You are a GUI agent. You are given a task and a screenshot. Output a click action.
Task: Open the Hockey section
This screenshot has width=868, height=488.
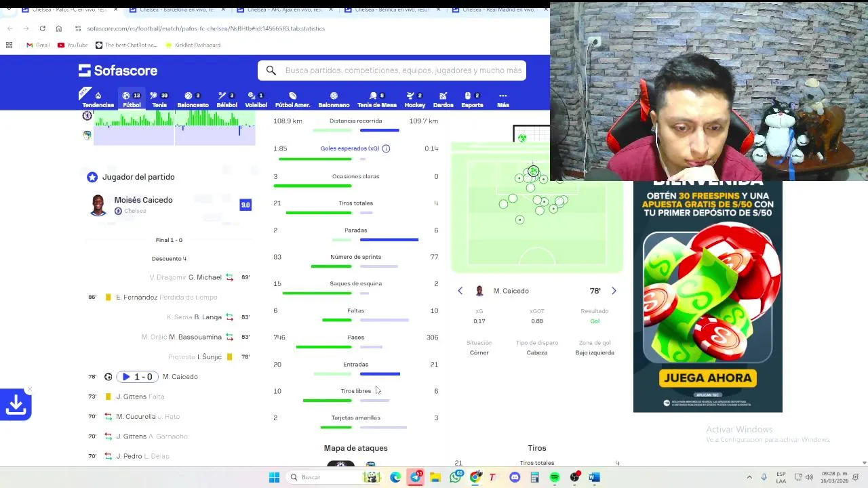pos(414,100)
